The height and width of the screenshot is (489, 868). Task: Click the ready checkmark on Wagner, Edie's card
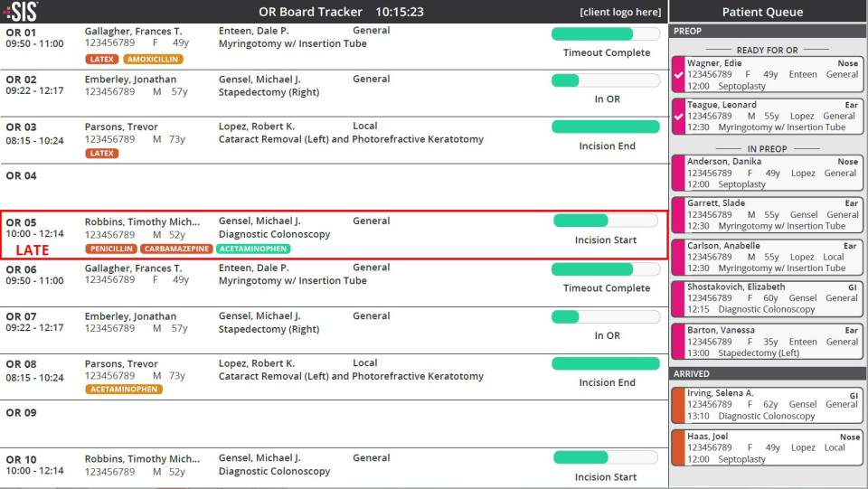[x=679, y=75]
